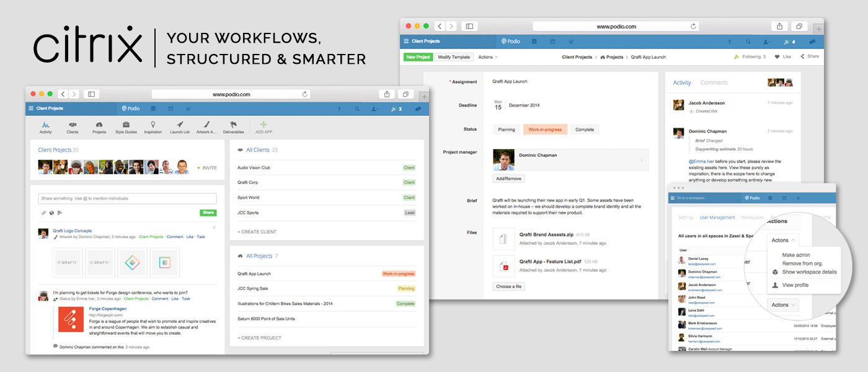Open hamburger menu in user management window
Viewport: 868px width, 372px height.
(673, 198)
